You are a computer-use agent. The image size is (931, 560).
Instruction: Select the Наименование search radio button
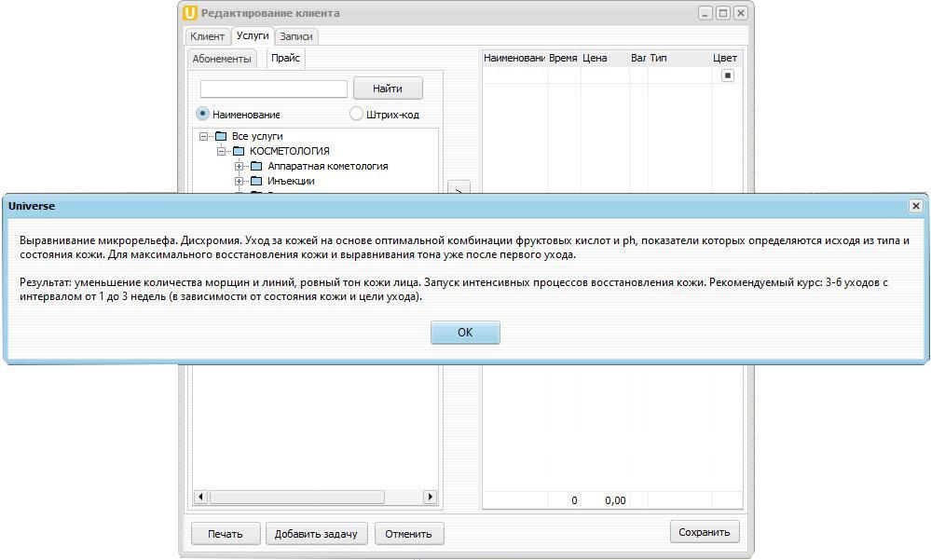(202, 114)
